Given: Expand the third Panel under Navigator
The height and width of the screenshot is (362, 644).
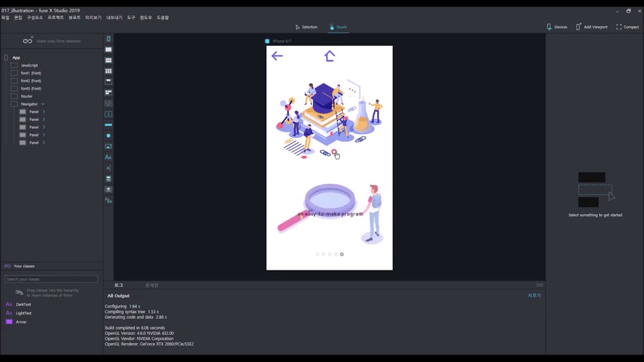Looking at the screenshot, I should pos(44,127).
